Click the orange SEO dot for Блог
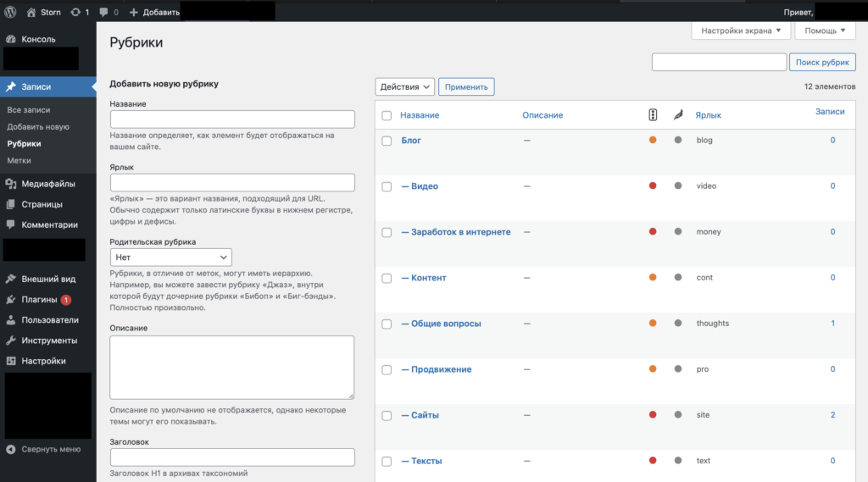The image size is (868, 482). pos(653,140)
